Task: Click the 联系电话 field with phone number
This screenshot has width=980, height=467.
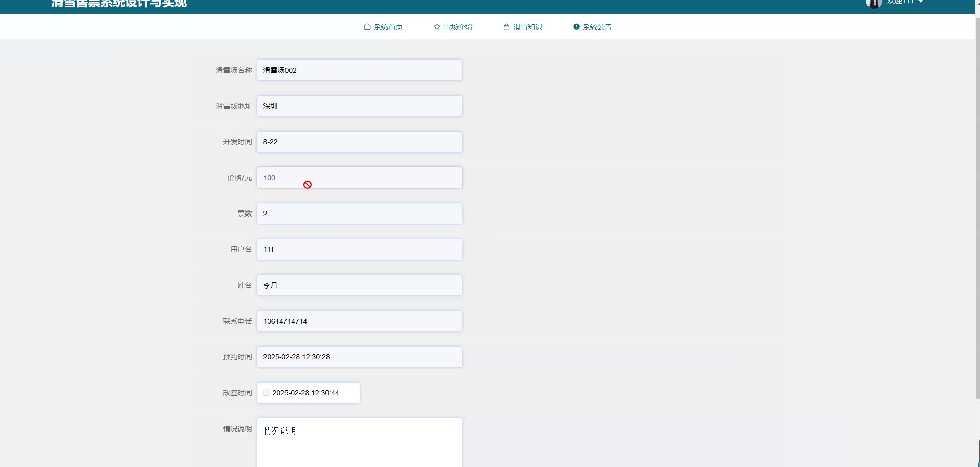Action: coord(360,321)
